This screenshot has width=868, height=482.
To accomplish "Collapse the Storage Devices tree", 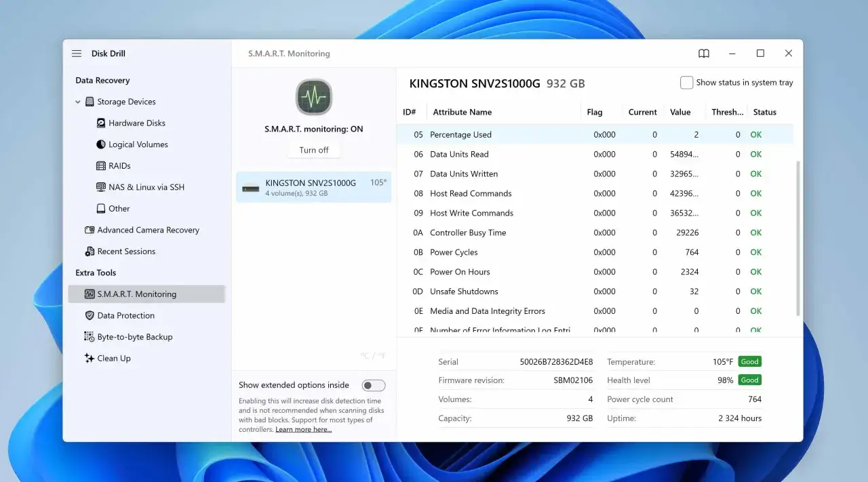I will point(78,102).
